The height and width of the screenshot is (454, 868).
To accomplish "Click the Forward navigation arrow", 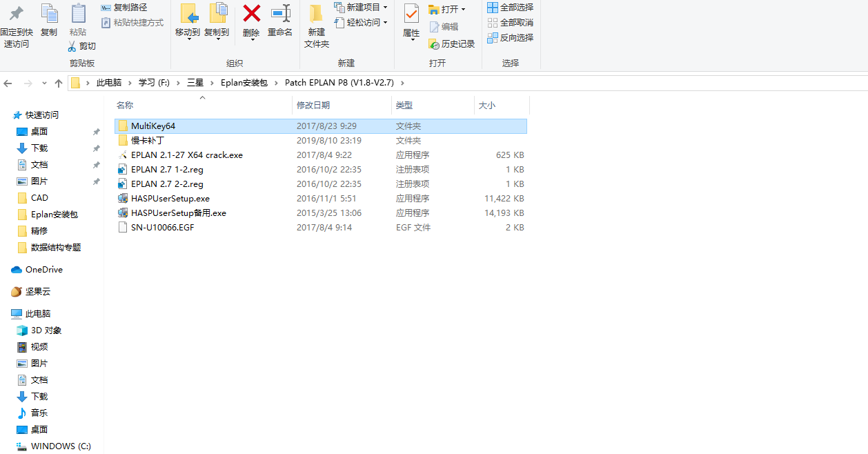I will click(x=28, y=83).
